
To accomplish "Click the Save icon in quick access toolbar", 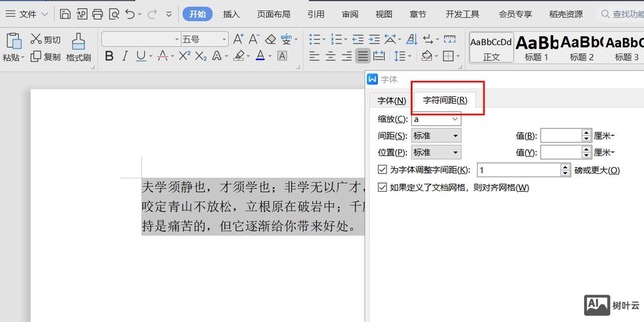I will [65, 14].
